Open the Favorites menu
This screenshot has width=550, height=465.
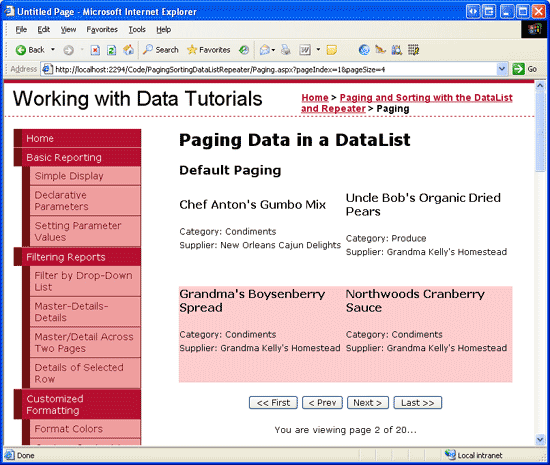pyautogui.click(x=102, y=30)
